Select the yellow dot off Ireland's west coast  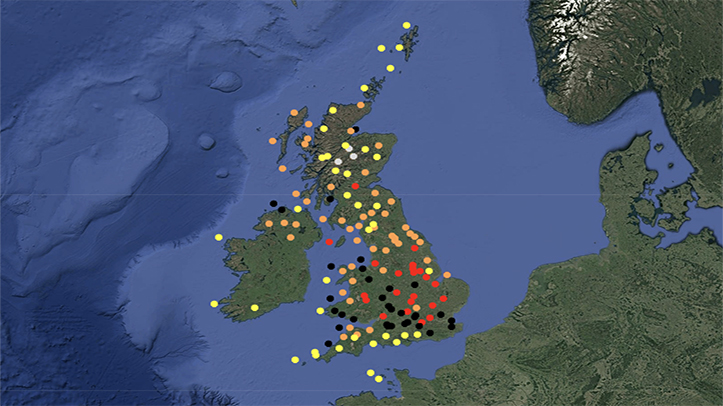pos(218,237)
